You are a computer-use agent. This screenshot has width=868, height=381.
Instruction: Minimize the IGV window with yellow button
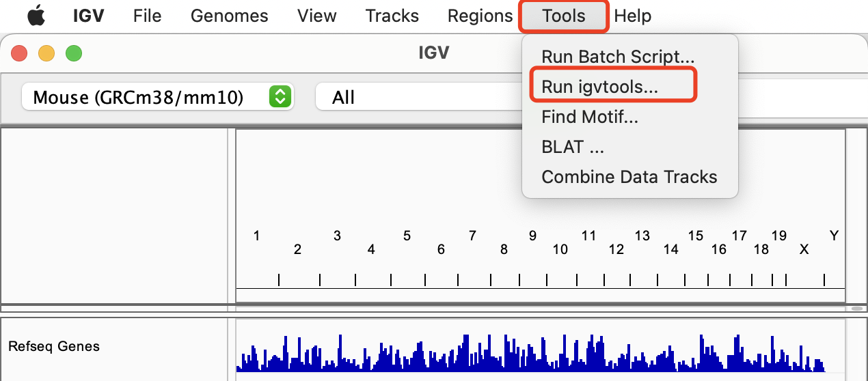(x=46, y=53)
